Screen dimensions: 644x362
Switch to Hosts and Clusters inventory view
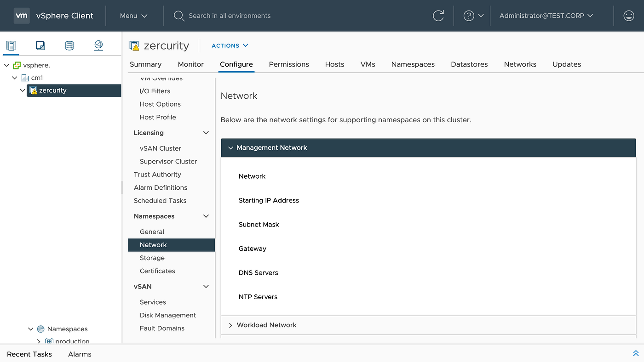pos(11,45)
